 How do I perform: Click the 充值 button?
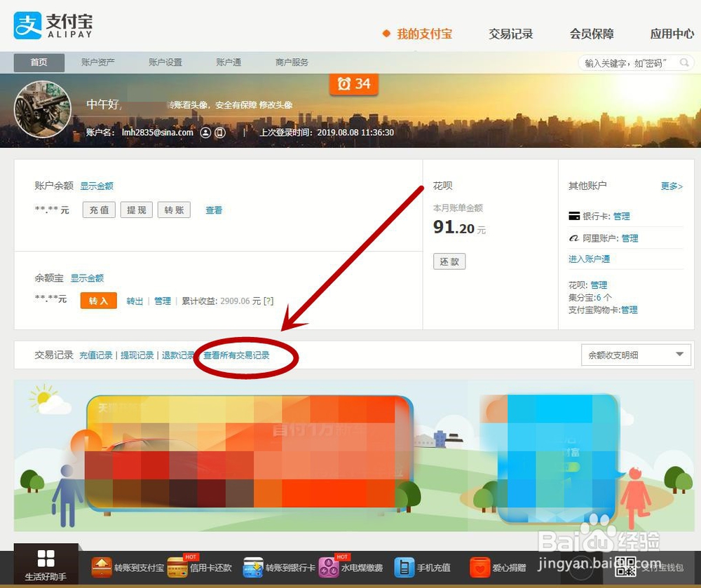(100, 210)
